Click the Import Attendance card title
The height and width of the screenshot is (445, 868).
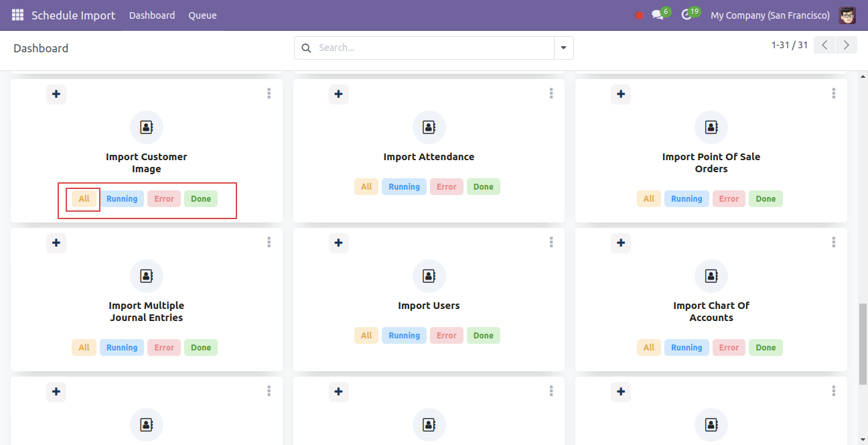click(429, 157)
